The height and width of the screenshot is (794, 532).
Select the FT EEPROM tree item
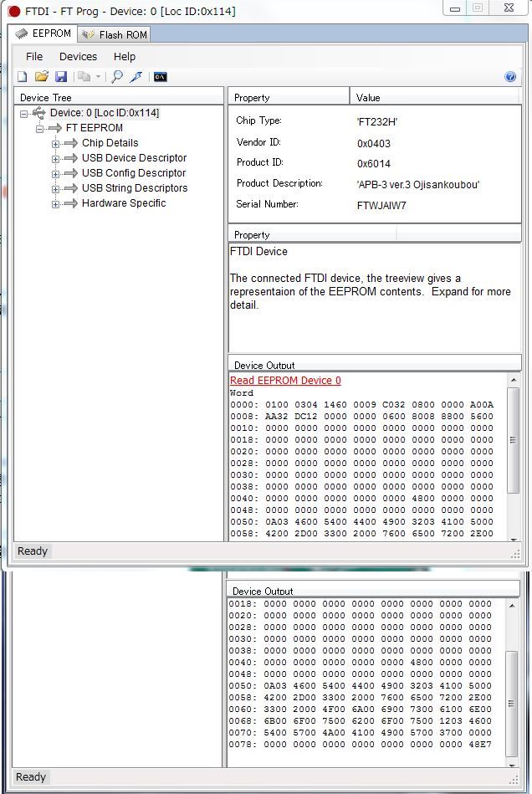tap(95, 128)
